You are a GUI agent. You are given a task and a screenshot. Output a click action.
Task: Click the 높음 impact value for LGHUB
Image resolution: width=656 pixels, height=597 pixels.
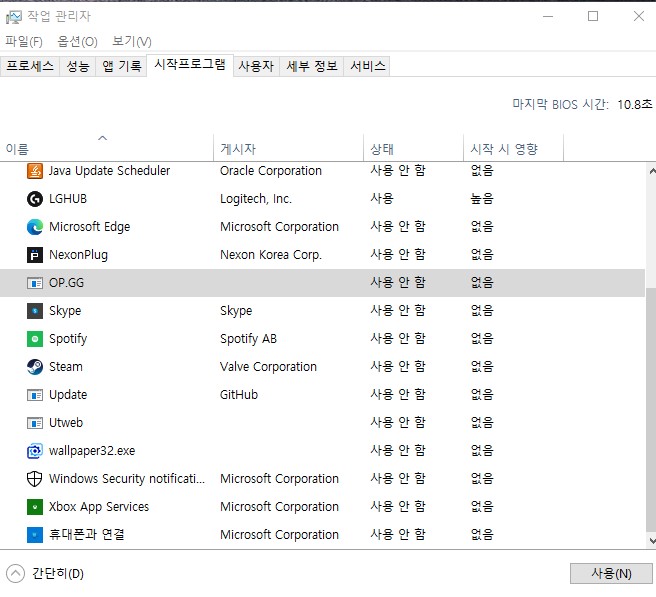482,199
